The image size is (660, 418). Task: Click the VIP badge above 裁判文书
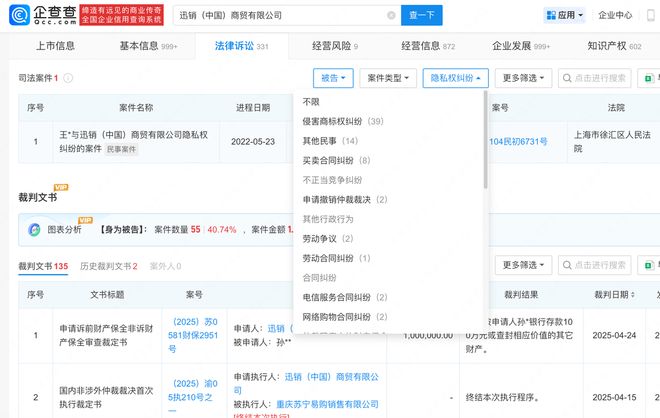60,188
